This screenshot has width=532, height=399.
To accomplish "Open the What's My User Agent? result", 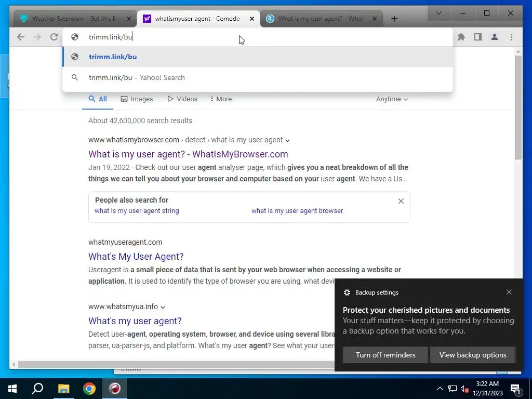I will point(136,257).
